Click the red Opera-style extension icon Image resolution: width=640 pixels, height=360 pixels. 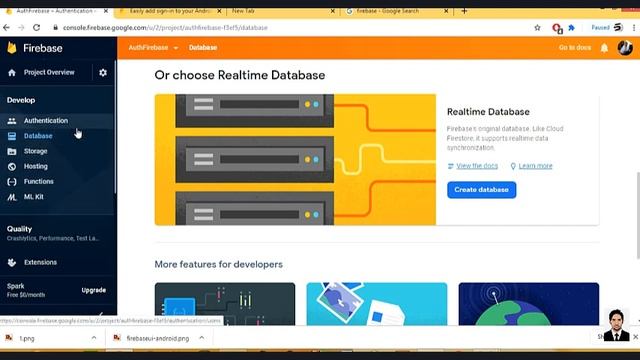(x=556, y=28)
